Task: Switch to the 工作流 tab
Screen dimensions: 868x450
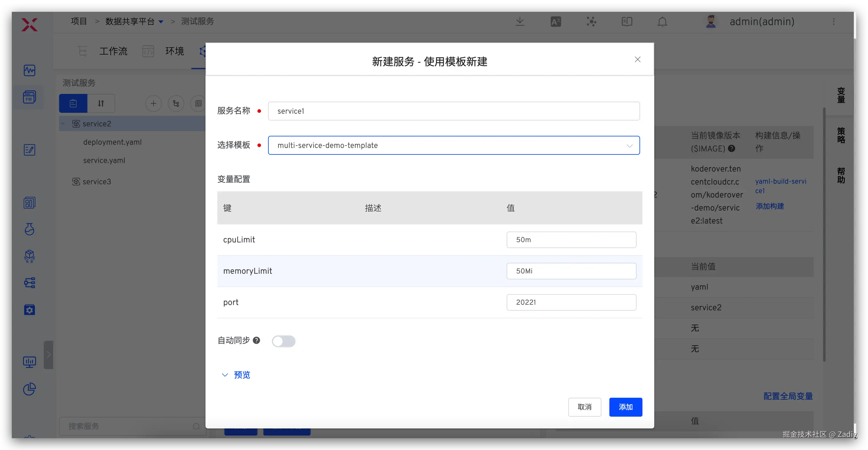Action: 113,51
